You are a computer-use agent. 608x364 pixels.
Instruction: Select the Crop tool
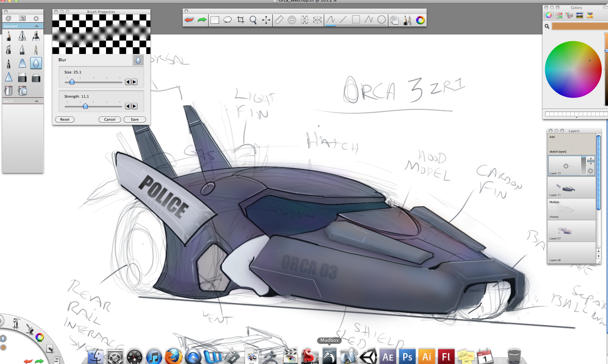click(241, 20)
